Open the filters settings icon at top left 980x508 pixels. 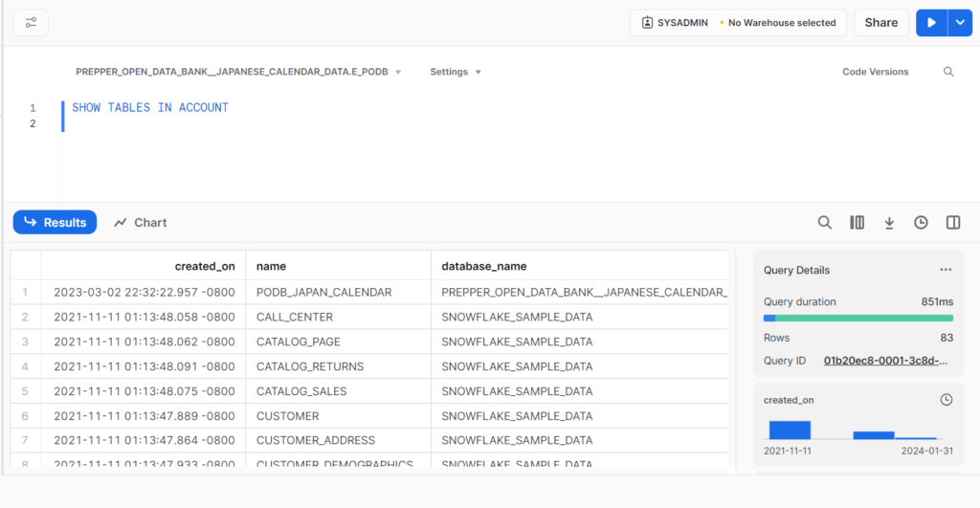click(x=31, y=23)
